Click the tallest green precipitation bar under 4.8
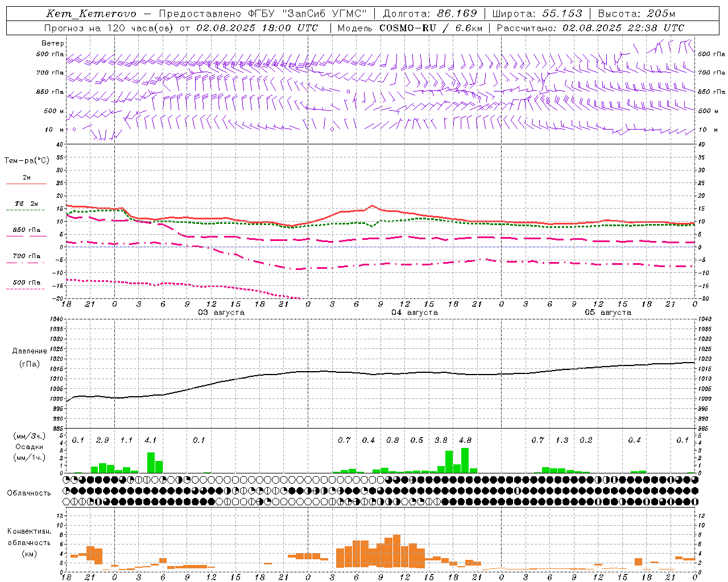 465,460
